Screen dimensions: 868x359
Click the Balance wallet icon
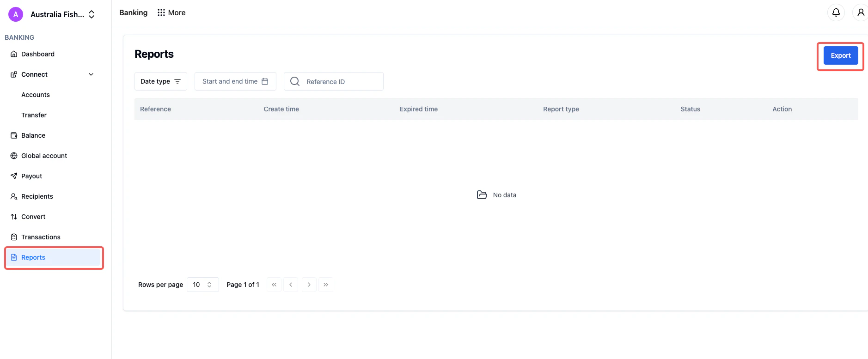point(14,135)
